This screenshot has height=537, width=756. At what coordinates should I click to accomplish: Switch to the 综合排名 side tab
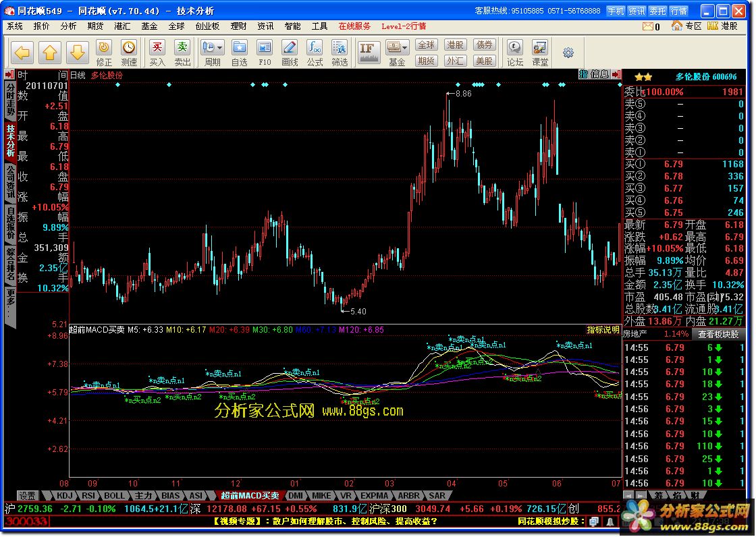click(10, 264)
